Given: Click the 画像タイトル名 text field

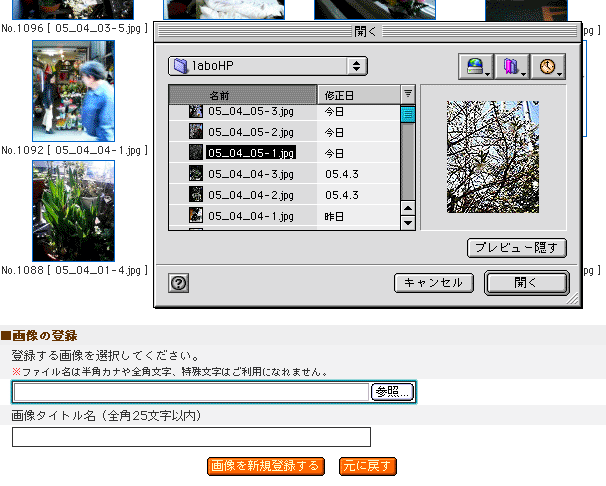Looking at the screenshot, I should click(191, 437).
